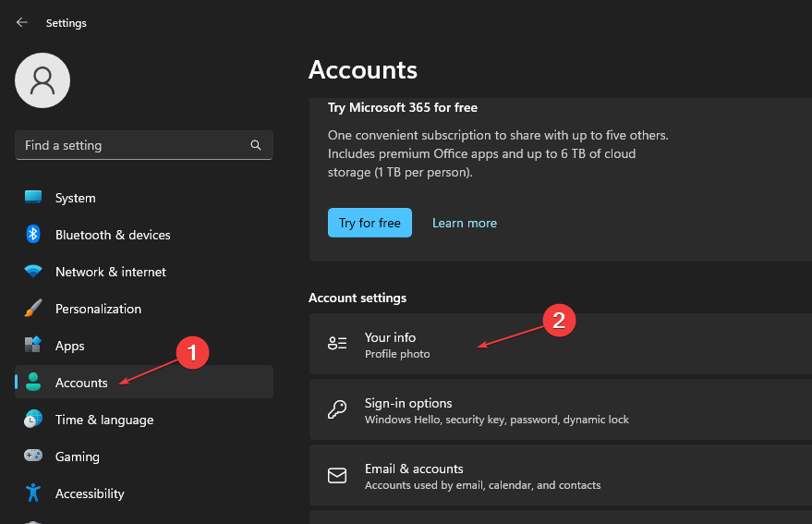Click the Account settings section label

click(x=358, y=298)
